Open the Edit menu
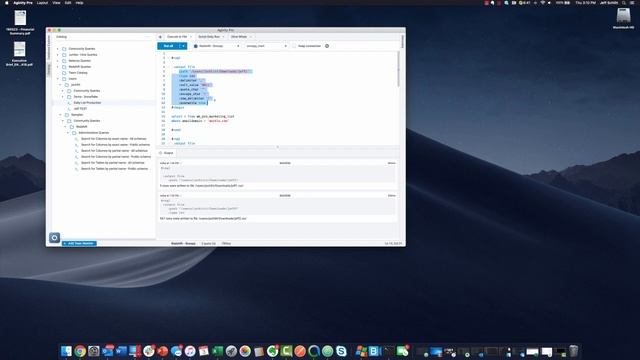This screenshot has width=640, height=360. (68, 2)
